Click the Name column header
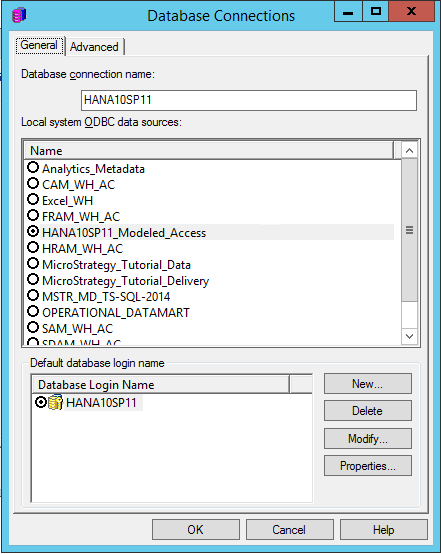The height and width of the screenshot is (554, 441). click(x=208, y=151)
